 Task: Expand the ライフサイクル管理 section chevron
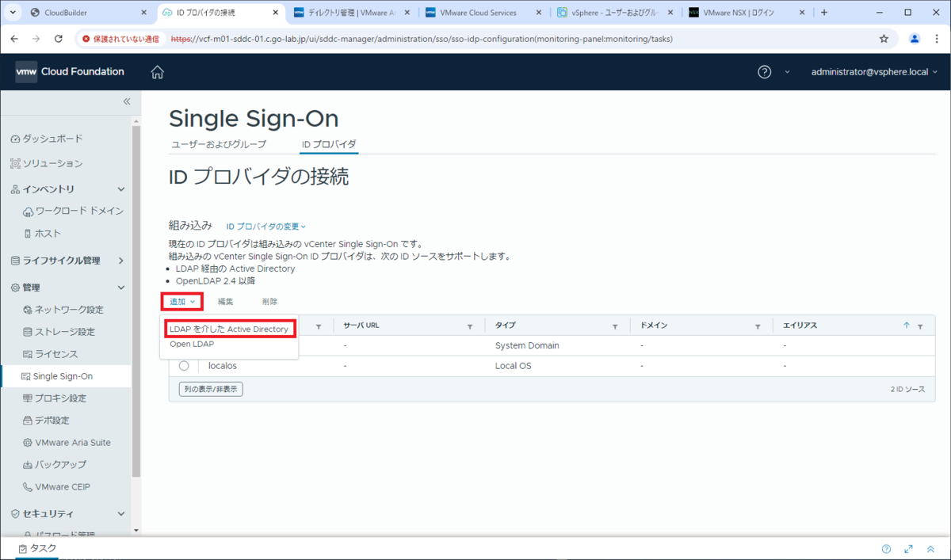point(121,261)
